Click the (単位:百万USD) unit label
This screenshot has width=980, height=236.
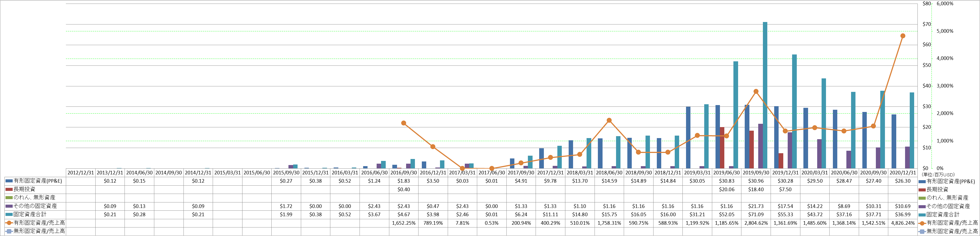938,174
